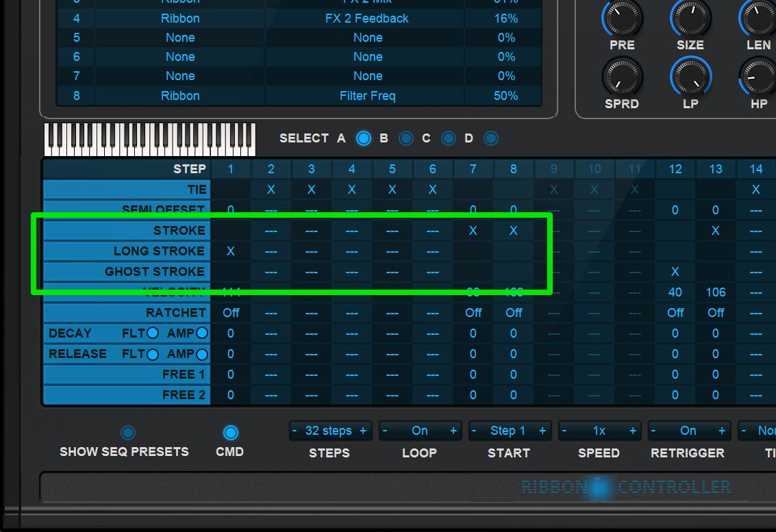The height and width of the screenshot is (532, 776).
Task: Increase LOOP setting with plus
Action: pyautogui.click(x=453, y=431)
